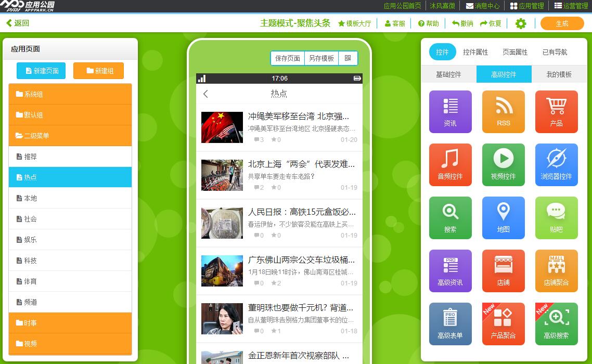Add the RSS control
Image resolution: width=592 pixels, height=364 pixels.
[503, 111]
